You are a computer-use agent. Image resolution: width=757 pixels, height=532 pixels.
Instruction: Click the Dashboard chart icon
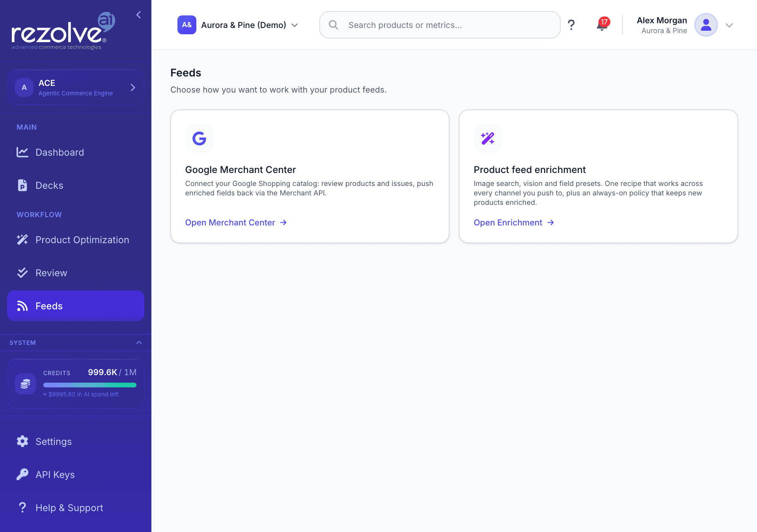click(x=22, y=153)
